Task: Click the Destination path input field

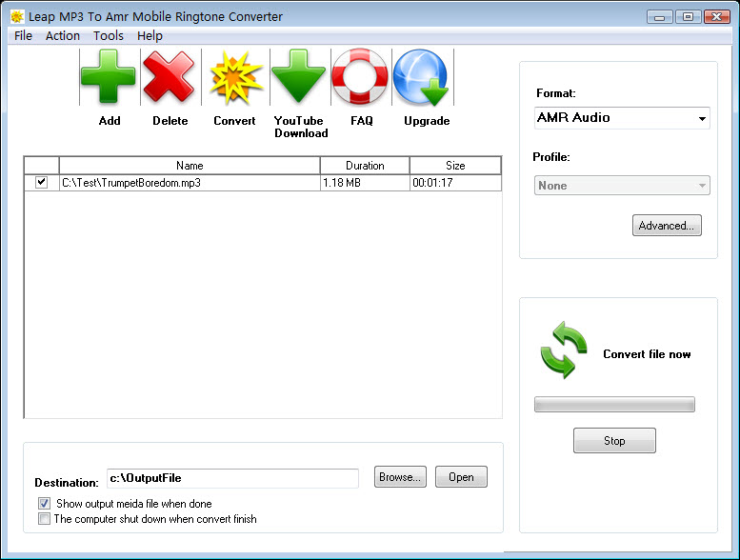Action: click(x=232, y=478)
